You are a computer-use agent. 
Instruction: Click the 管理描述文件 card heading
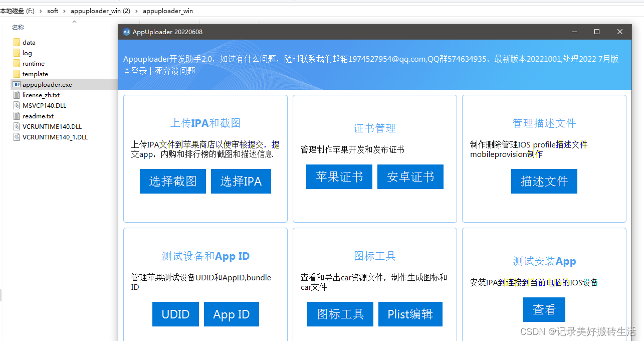544,123
